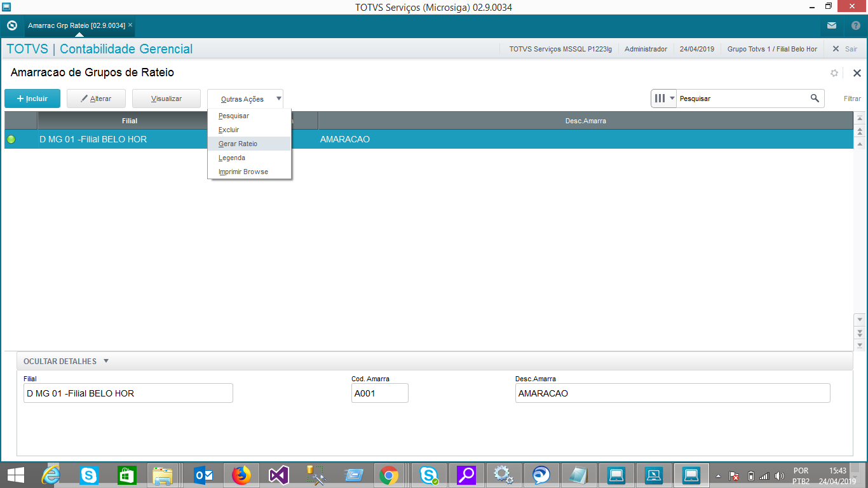Click the TOTVS logo icon in the tab bar

coord(11,26)
